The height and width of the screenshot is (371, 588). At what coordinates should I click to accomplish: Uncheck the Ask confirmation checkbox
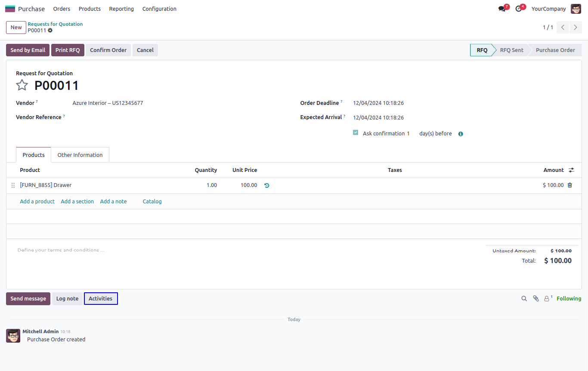tap(356, 133)
